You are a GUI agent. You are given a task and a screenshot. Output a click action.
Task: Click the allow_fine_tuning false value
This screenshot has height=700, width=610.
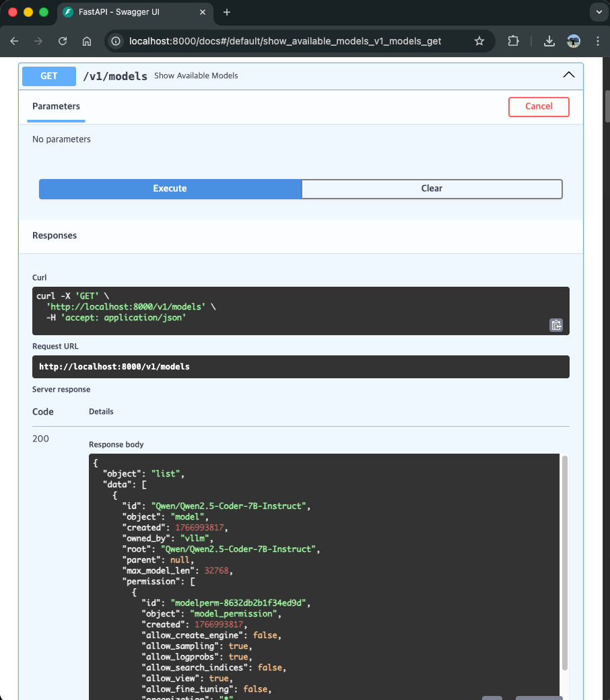[255, 689]
